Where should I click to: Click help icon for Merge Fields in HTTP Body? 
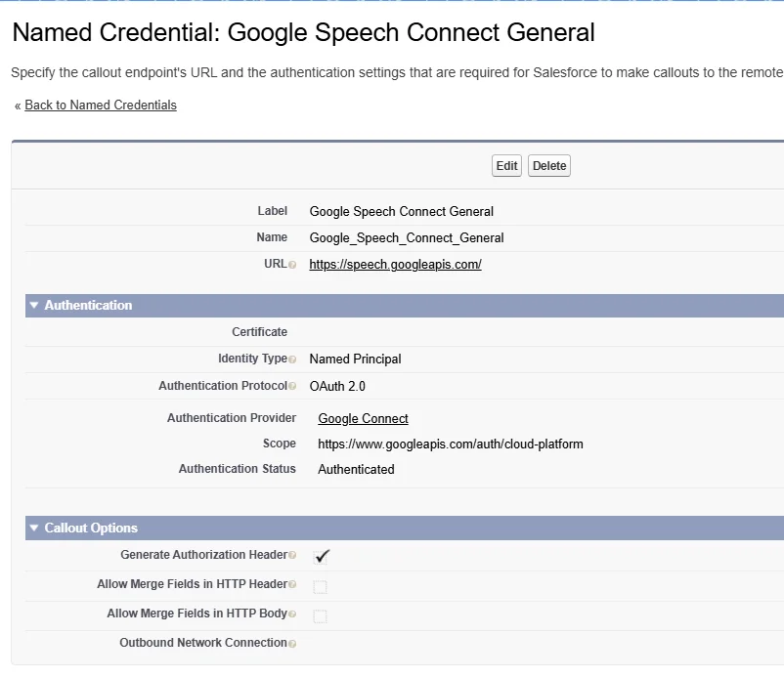coord(292,614)
